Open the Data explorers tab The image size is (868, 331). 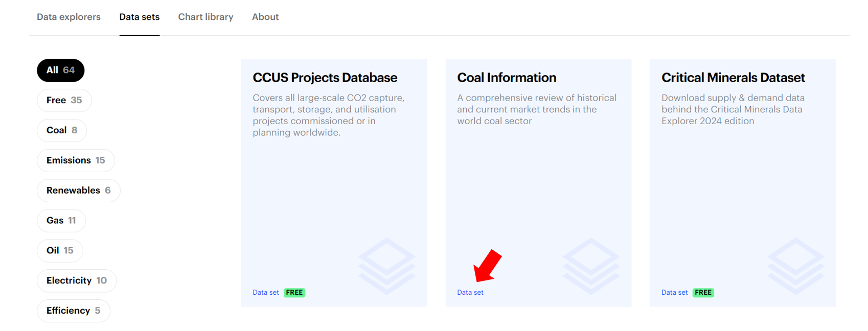pyautogui.click(x=68, y=17)
